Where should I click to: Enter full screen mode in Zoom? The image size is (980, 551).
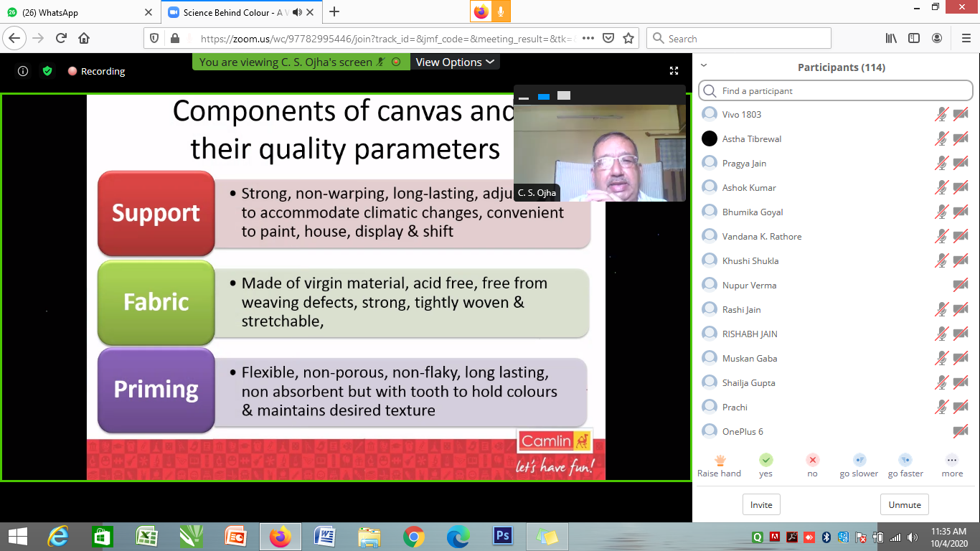tap(674, 70)
